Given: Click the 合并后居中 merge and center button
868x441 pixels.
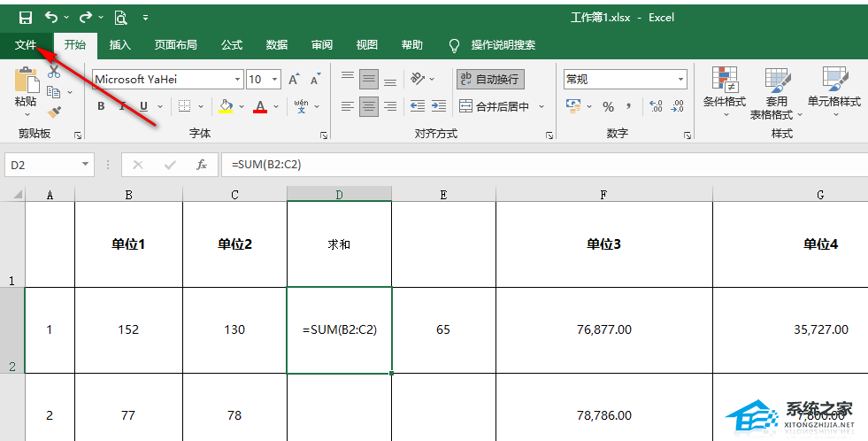Looking at the screenshot, I should (x=495, y=106).
